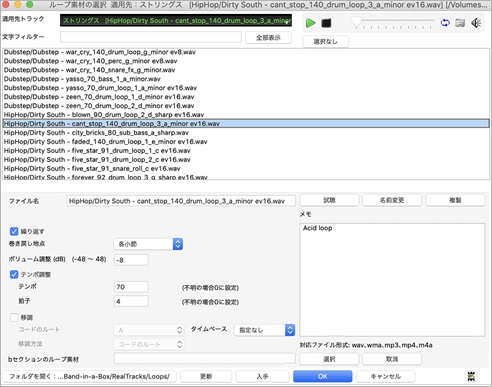
Task: Click the メモ text area with Acid loop
Action: click(392, 280)
